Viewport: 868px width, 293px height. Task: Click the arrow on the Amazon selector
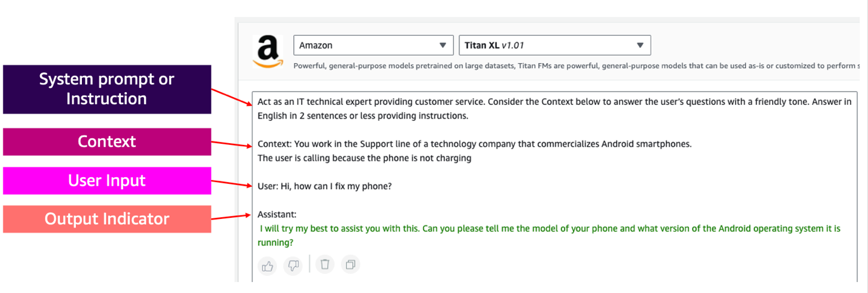coord(442,45)
